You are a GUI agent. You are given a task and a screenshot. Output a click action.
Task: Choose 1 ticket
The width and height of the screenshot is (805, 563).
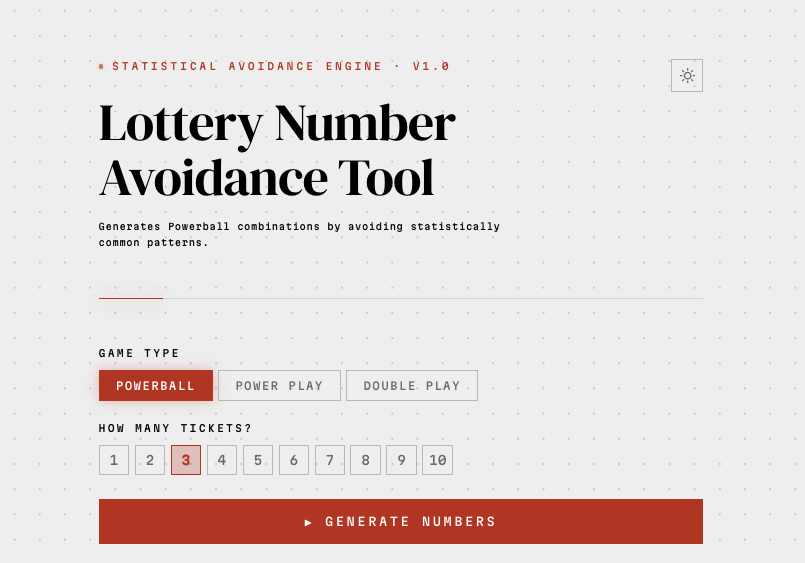(114, 460)
